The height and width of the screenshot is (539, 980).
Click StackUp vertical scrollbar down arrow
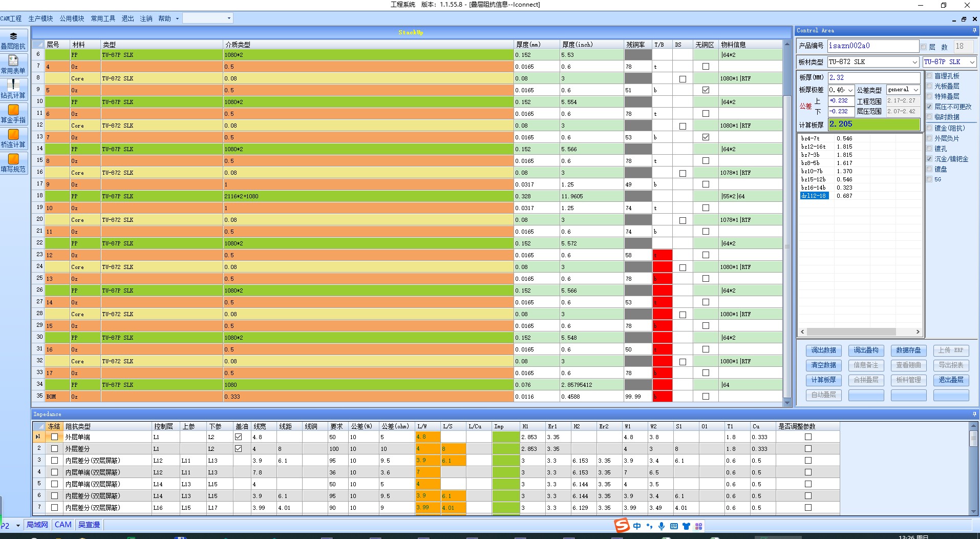pyautogui.click(x=787, y=403)
